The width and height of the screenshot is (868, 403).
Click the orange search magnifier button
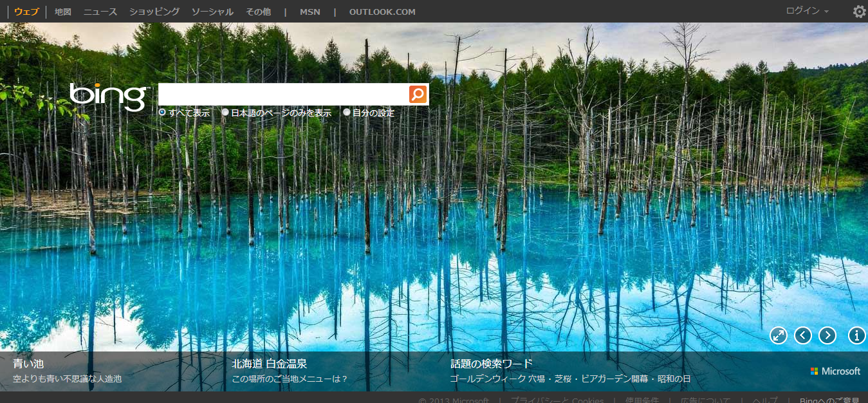[x=418, y=95]
